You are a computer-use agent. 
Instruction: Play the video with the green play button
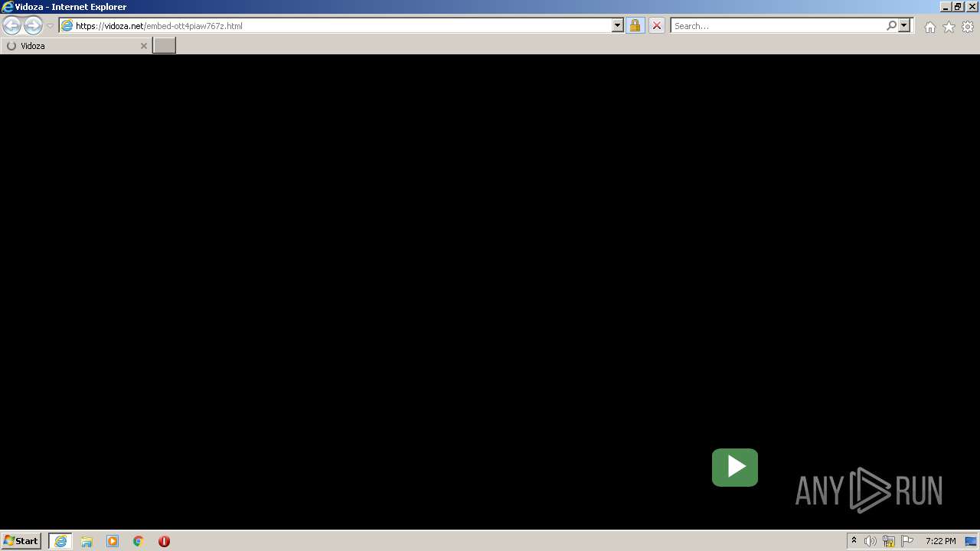coord(735,467)
